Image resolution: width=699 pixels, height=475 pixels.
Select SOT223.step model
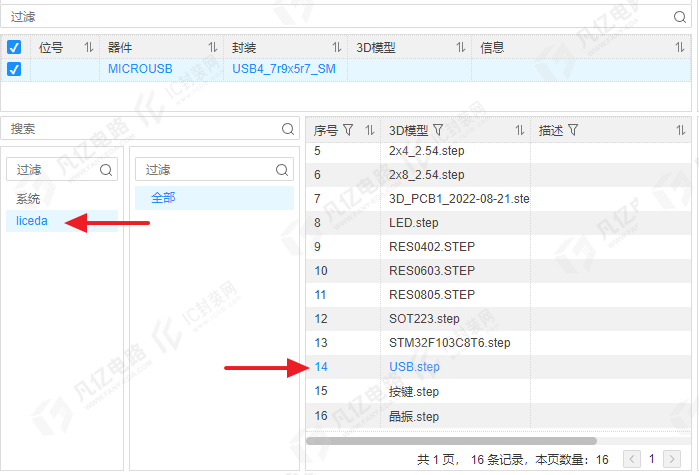tap(424, 319)
